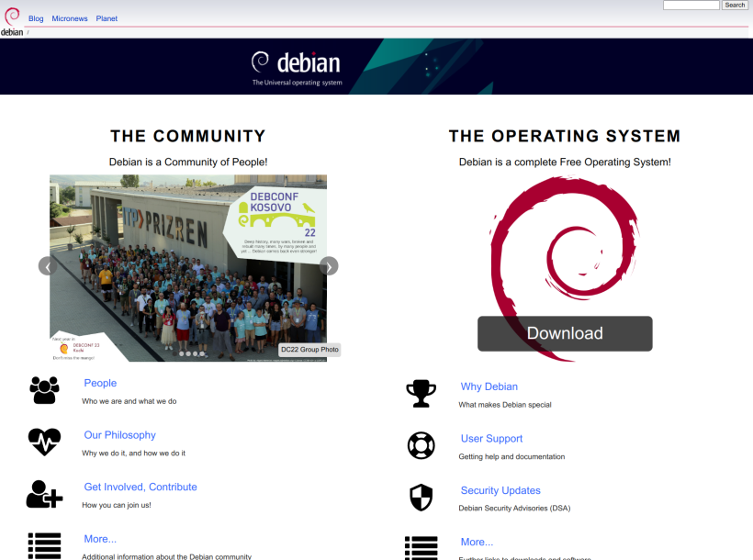753x560 pixels.
Task: Click the Search button
Action: point(735,5)
